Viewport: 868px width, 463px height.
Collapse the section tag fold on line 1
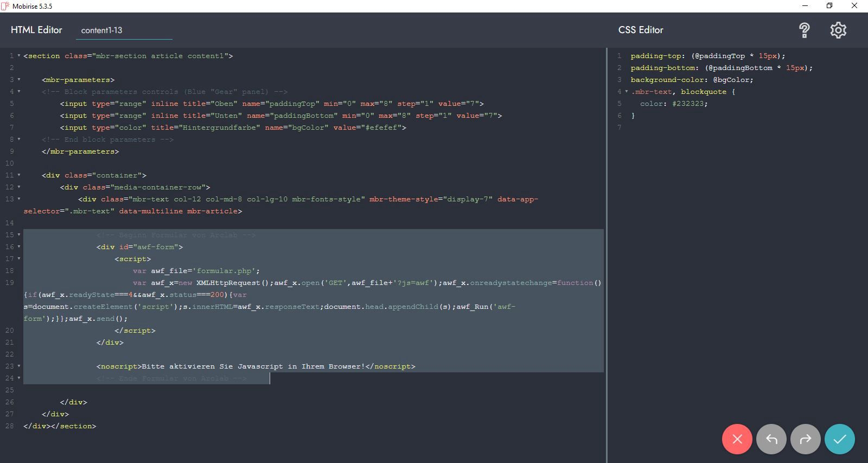pyautogui.click(x=19, y=56)
